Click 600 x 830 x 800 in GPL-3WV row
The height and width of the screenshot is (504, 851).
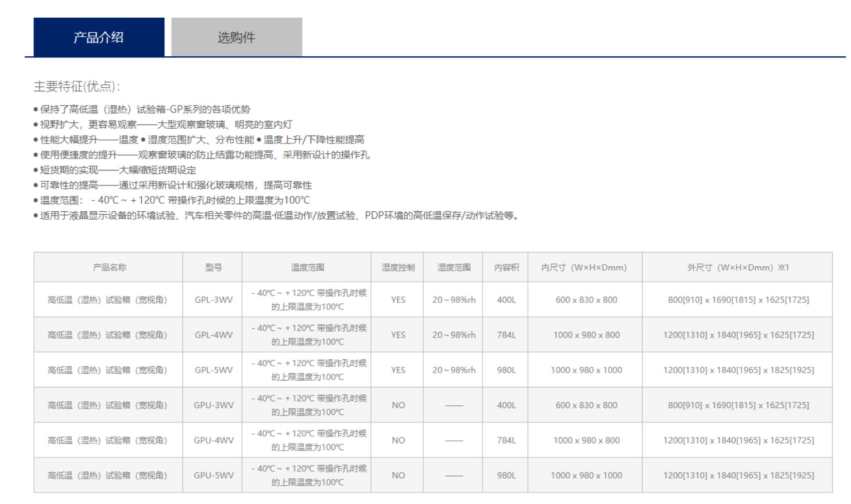[586, 300]
